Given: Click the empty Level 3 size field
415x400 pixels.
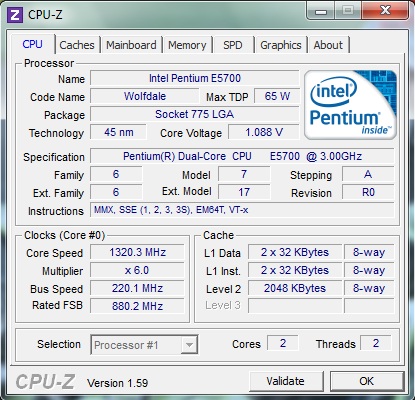Looking at the screenshot, I should tap(295, 306).
